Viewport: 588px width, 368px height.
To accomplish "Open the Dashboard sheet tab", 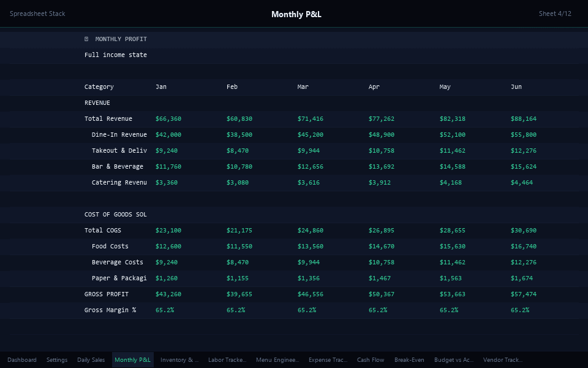I will click(x=22, y=360).
